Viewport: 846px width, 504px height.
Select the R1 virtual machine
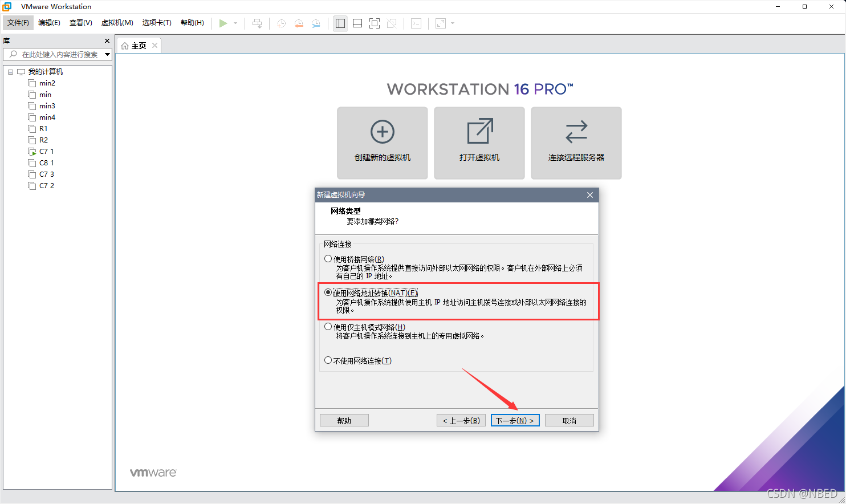(43, 129)
